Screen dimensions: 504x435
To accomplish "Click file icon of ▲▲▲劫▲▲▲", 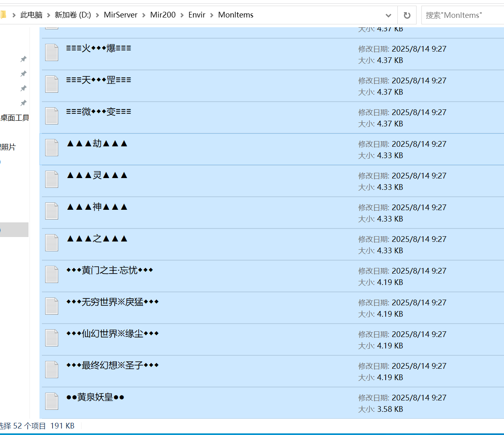I will pos(52,148).
